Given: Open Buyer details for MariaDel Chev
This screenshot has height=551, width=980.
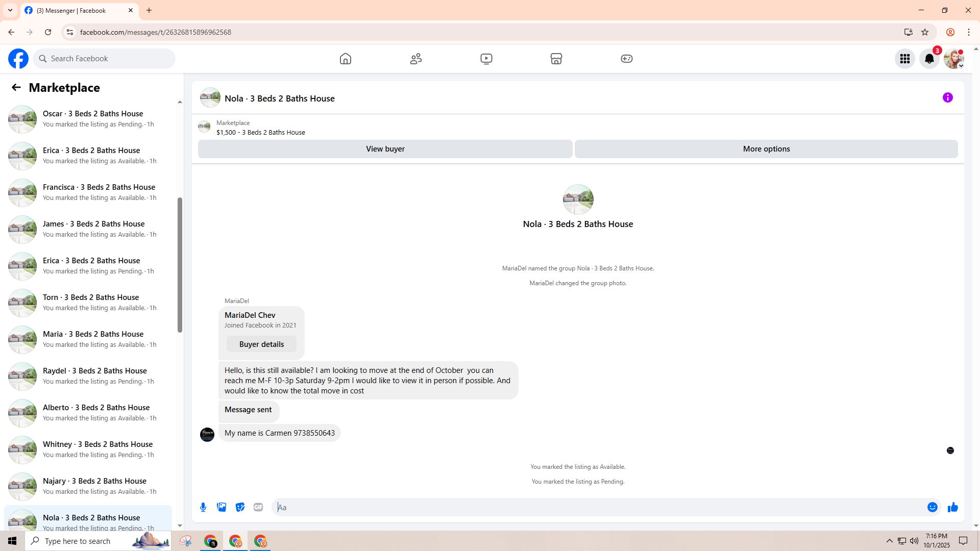Looking at the screenshot, I should pos(261,344).
